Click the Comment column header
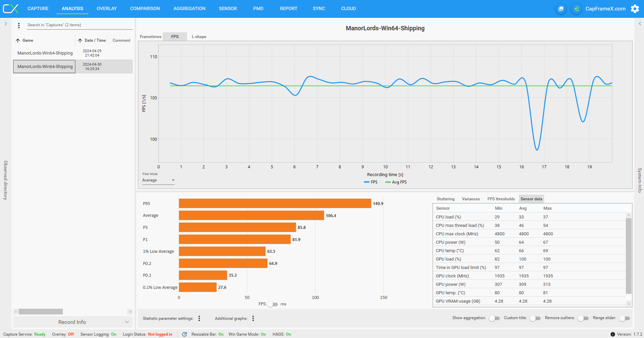 121,40
